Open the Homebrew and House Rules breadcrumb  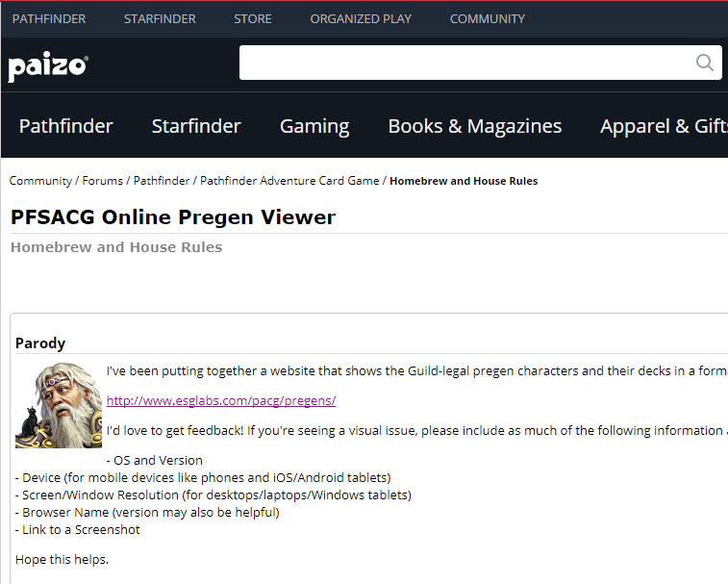point(464,181)
